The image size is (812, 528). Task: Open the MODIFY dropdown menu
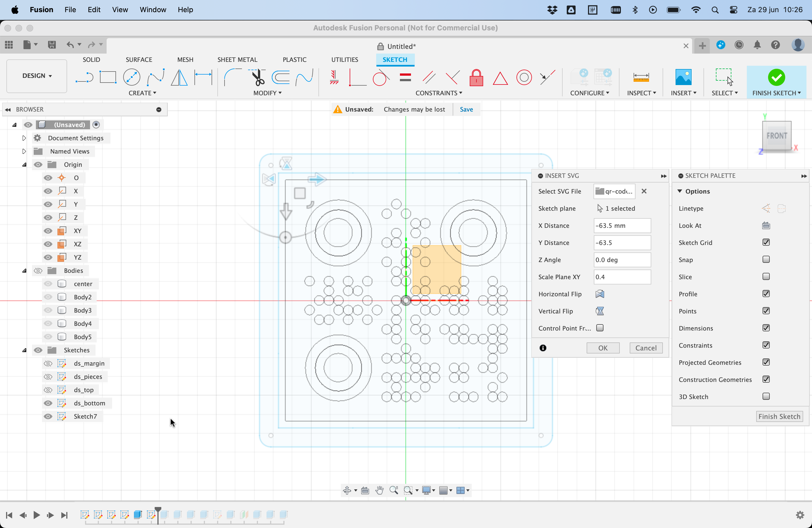(x=267, y=93)
